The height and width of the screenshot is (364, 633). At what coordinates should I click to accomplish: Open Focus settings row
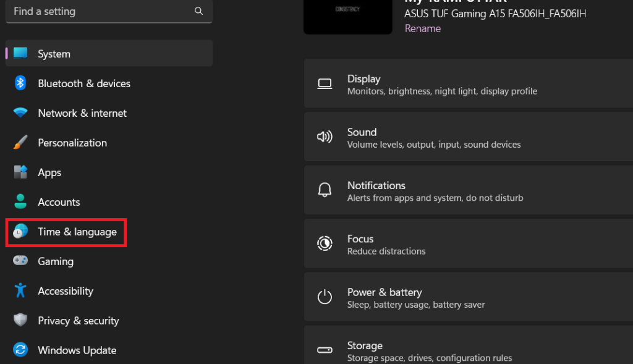468,244
